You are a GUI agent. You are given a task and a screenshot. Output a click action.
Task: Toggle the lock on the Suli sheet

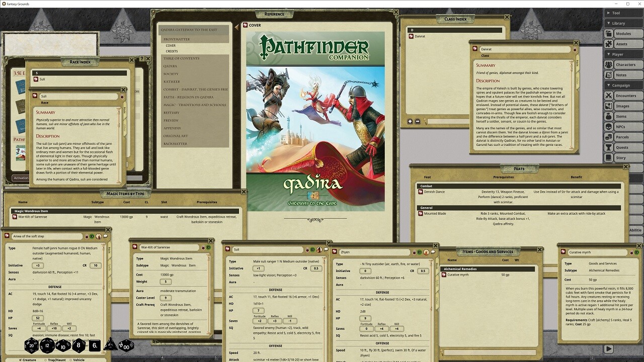pyautogui.click(x=307, y=249)
